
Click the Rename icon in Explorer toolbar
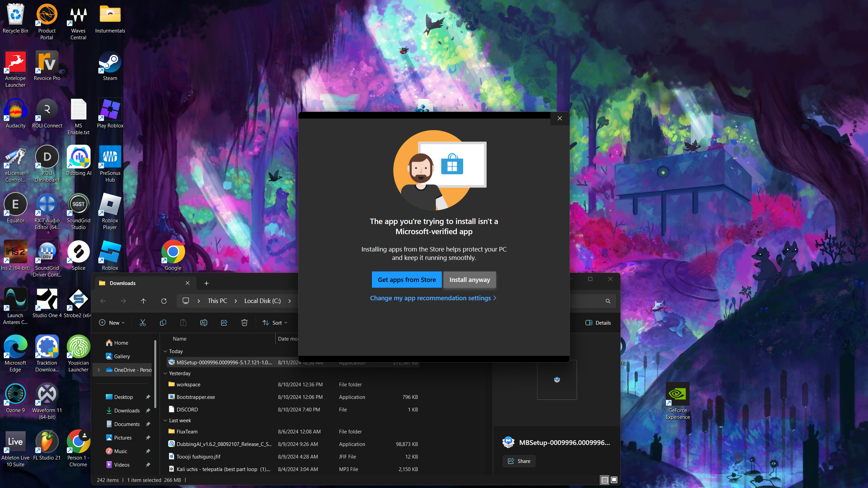(x=203, y=323)
